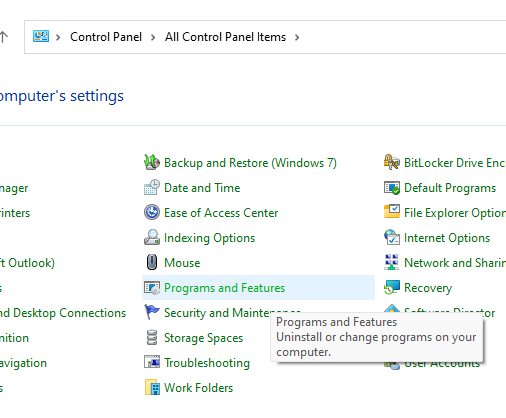Open Internet Options link

click(x=447, y=238)
